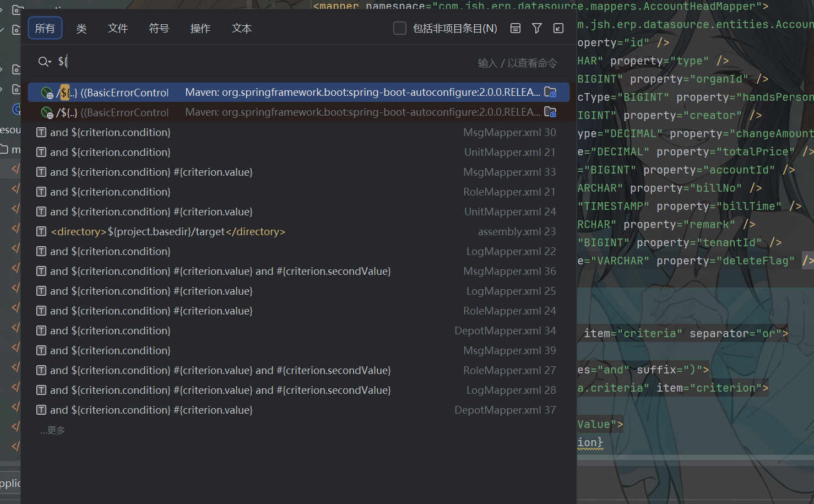814x504 pixels.
Task: Click endpoint icon of first highlighted result
Action: click(47, 93)
